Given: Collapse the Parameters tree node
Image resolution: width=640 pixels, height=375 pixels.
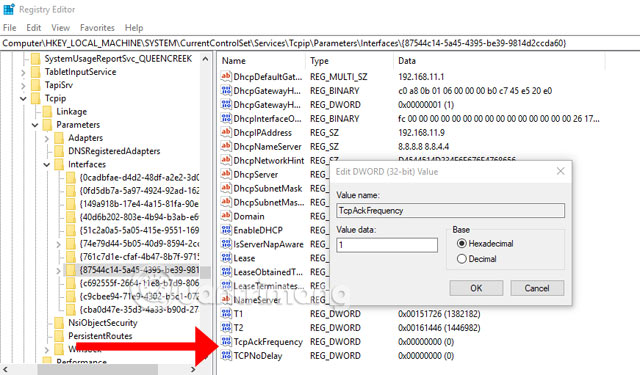Looking at the screenshot, I should click(35, 125).
